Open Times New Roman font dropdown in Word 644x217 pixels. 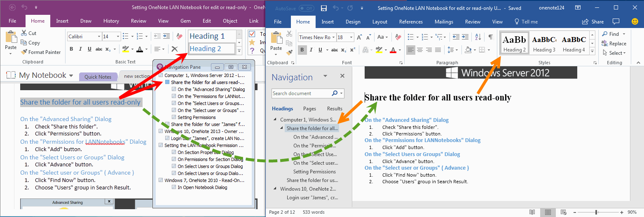[334, 37]
